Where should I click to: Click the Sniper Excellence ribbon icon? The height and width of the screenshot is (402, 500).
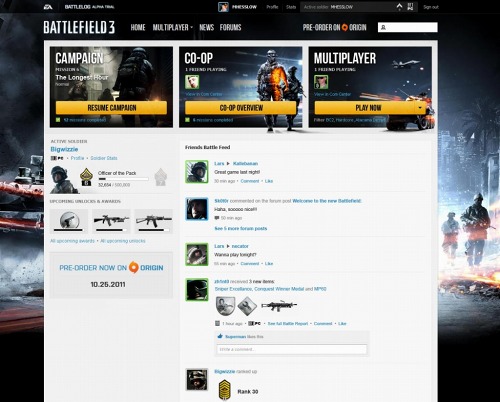[x=225, y=306]
